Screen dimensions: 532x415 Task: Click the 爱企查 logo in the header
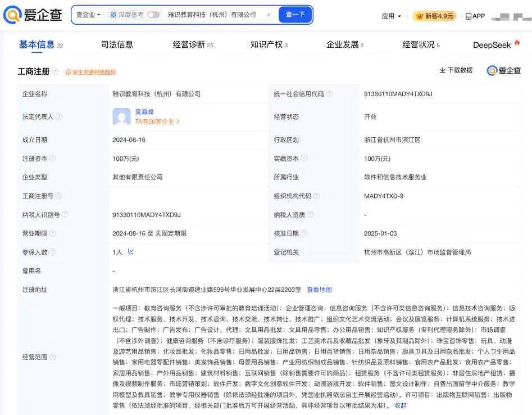34,15
